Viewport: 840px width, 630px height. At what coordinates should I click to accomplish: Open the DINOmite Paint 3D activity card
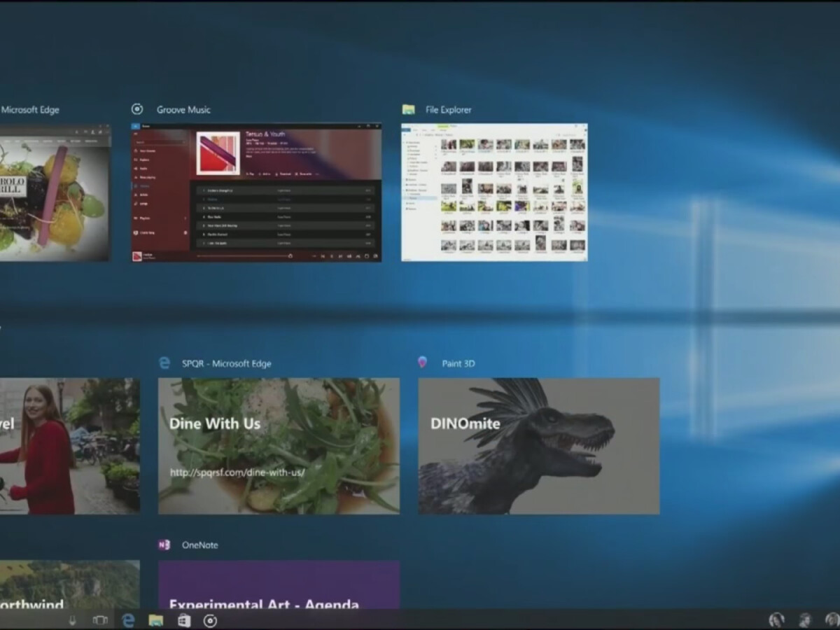point(538,446)
